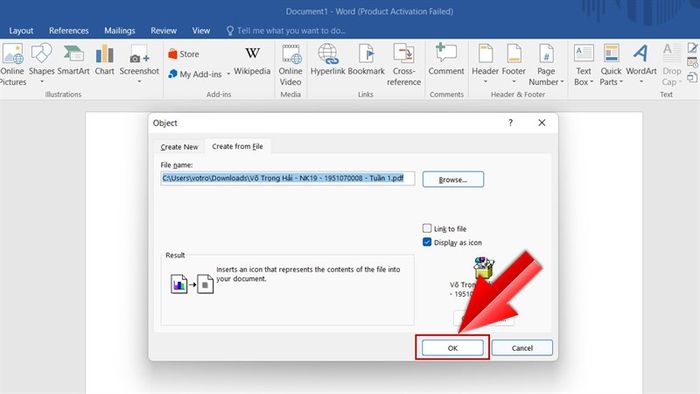Switch to the Review ribbon tab
Viewport: 700px width, 394px height.
(x=163, y=31)
